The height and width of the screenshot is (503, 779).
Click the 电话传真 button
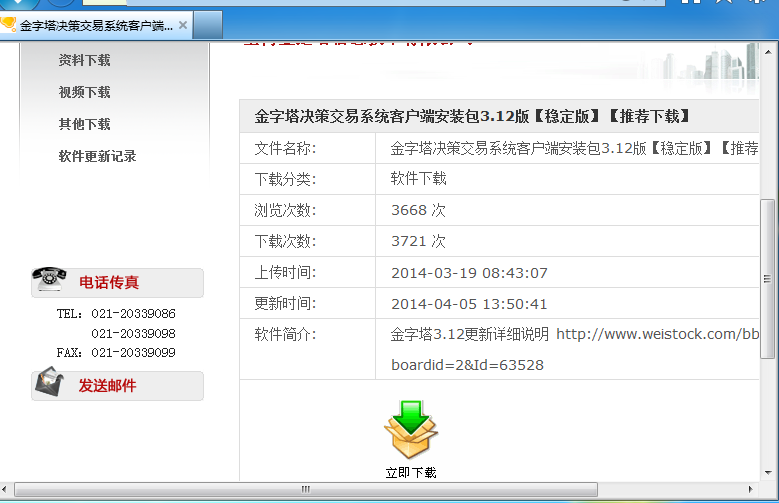pyautogui.click(x=117, y=283)
